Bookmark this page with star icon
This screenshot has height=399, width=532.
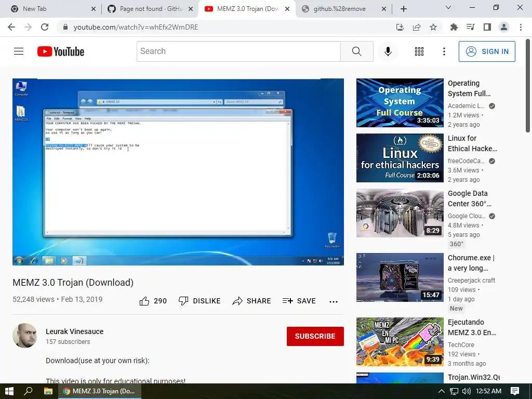point(433,27)
